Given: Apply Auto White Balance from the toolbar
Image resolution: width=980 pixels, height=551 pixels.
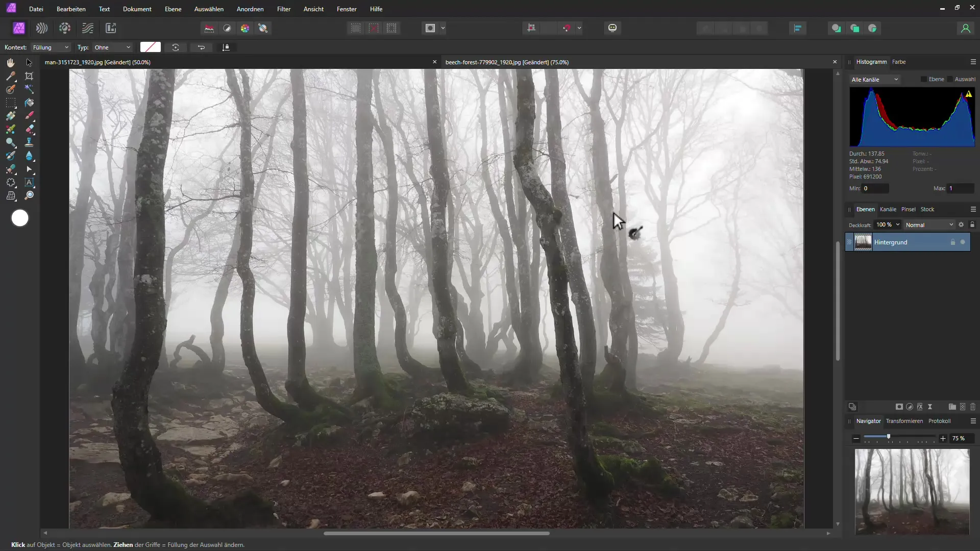Looking at the screenshot, I should [x=263, y=28].
